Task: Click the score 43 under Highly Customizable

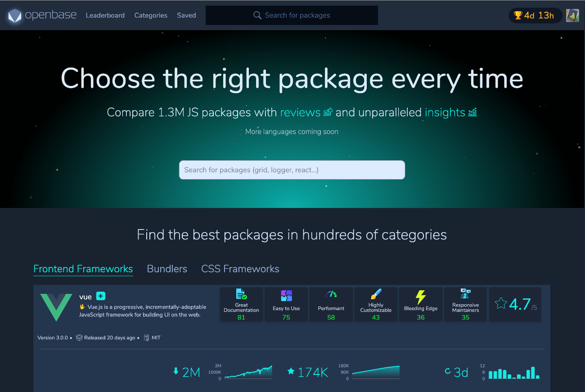Action: point(376,317)
